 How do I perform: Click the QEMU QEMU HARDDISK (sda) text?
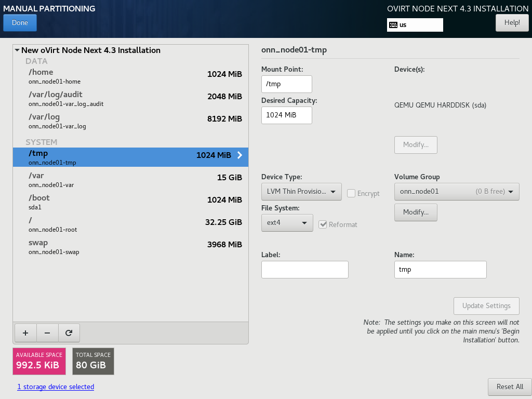click(x=440, y=105)
